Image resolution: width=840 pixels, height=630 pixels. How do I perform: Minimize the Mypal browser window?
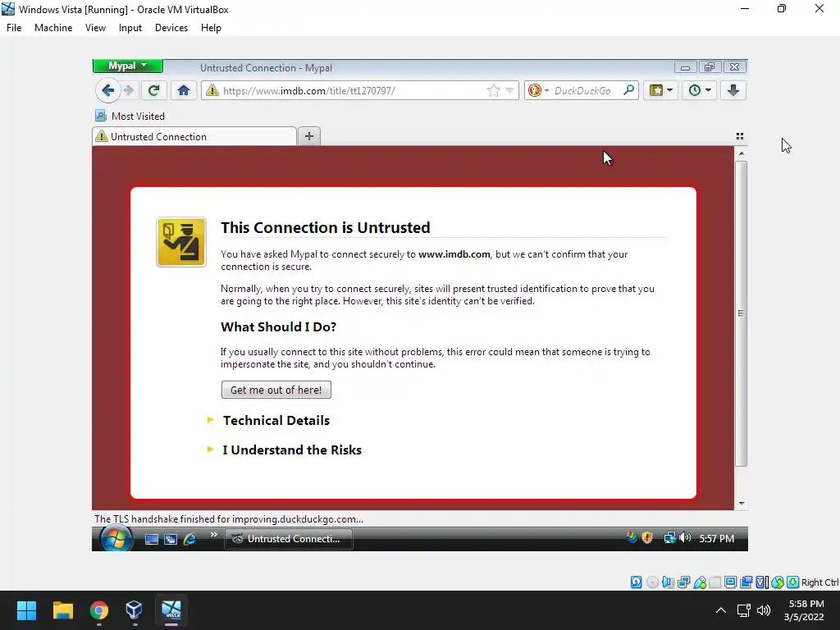click(685, 67)
